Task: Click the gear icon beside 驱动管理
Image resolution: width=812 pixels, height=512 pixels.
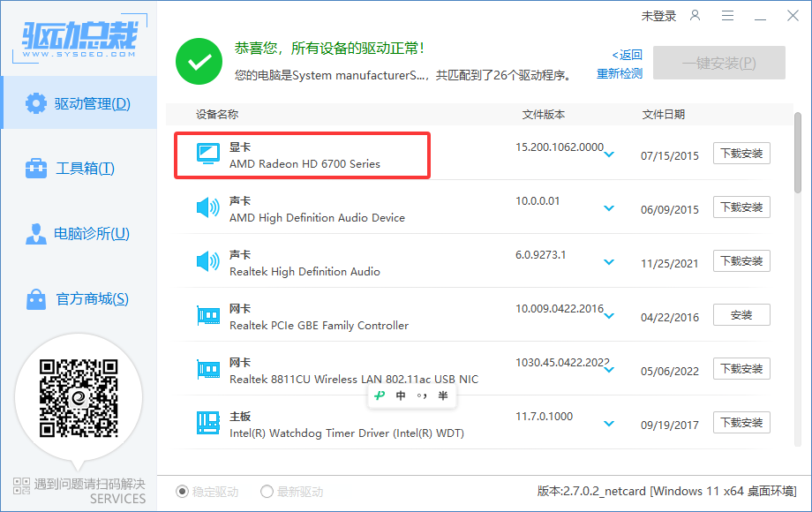Action: point(35,103)
